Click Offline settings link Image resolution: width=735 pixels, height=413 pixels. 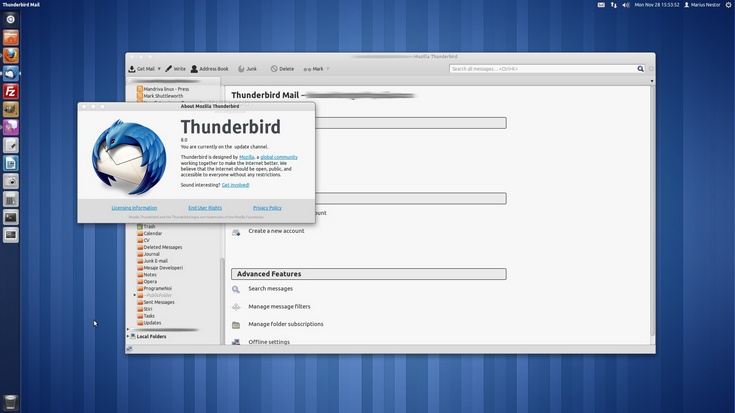[269, 342]
